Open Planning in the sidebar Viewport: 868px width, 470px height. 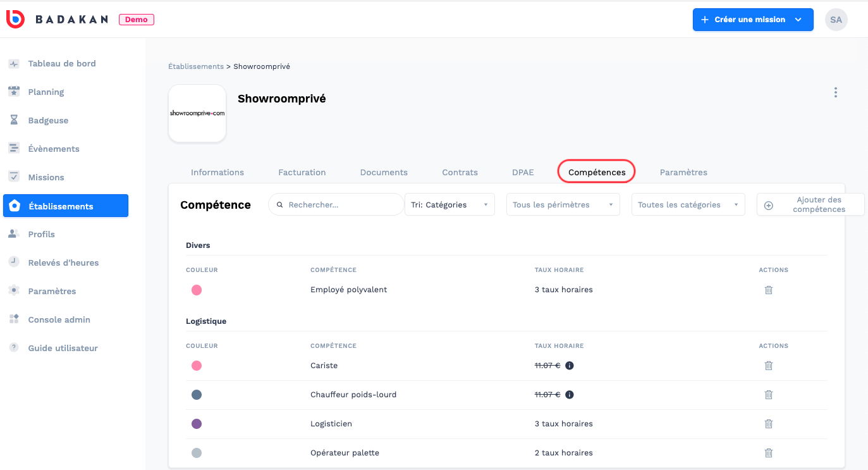46,92
